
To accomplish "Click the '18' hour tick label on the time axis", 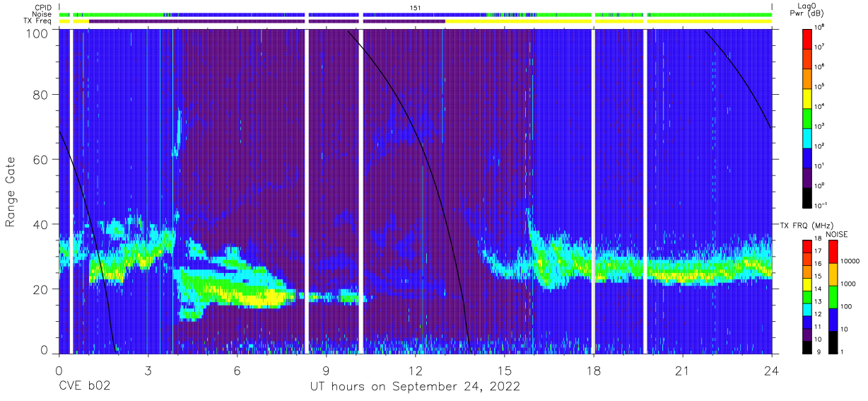I will pos(594,370).
